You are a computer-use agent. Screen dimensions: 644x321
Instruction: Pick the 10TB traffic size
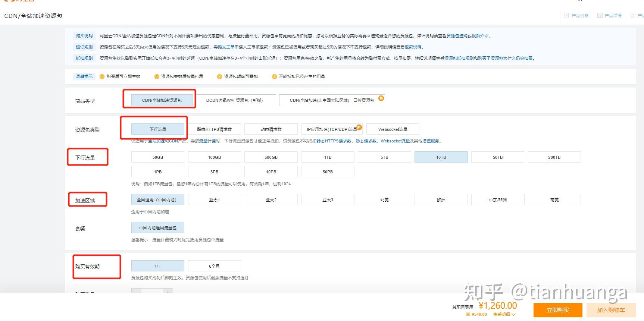click(441, 157)
